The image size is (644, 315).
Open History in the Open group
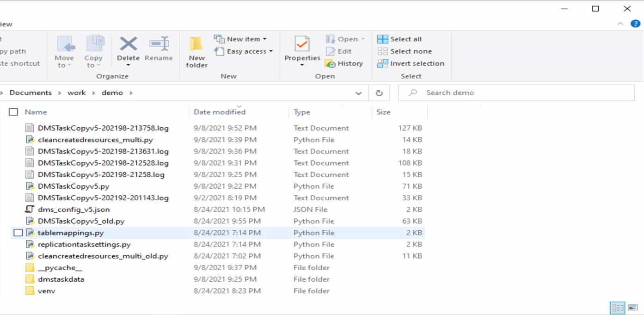tap(344, 63)
